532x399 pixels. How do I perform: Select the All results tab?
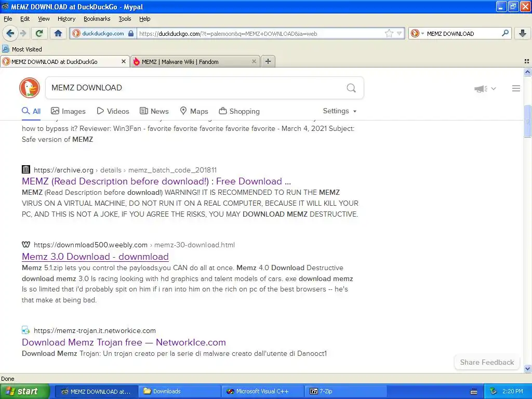pyautogui.click(x=31, y=111)
